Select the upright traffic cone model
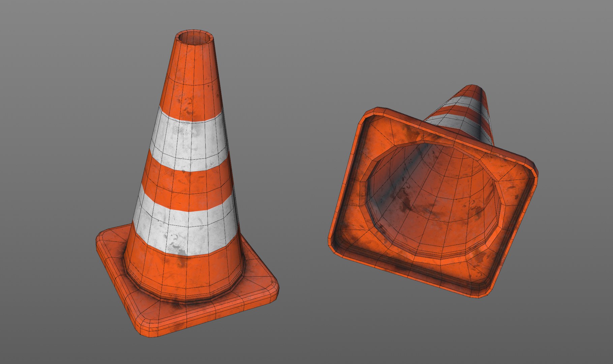The image size is (613, 364). [x=187, y=183]
